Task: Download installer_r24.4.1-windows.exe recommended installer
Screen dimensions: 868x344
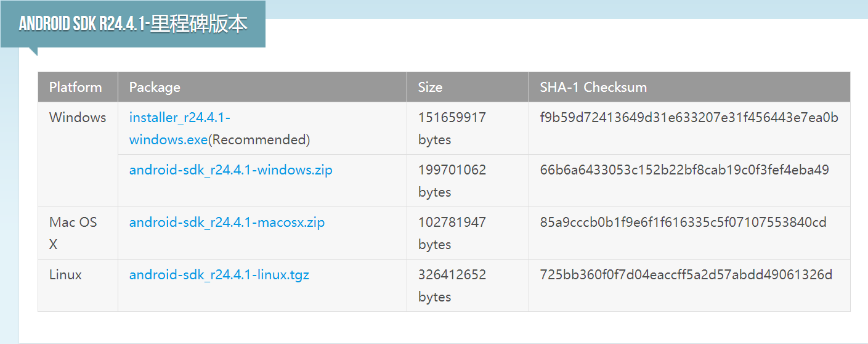Action: coord(179,118)
